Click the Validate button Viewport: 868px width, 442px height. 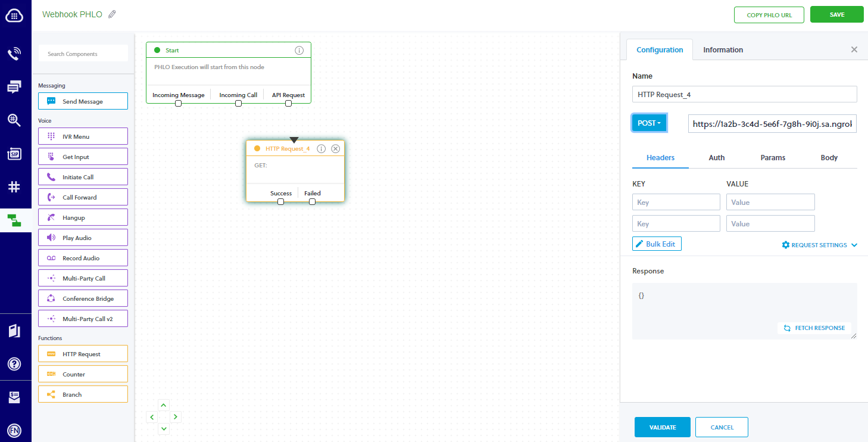click(662, 427)
